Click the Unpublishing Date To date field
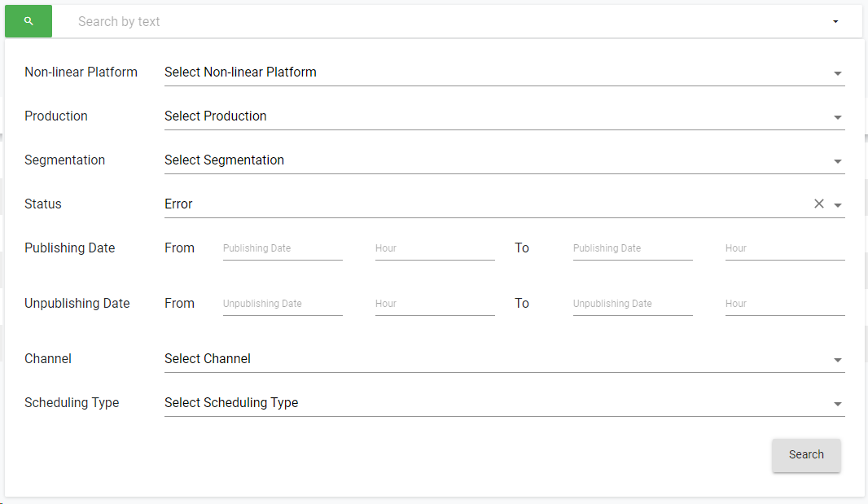Image resolution: width=868 pixels, height=504 pixels. [633, 304]
